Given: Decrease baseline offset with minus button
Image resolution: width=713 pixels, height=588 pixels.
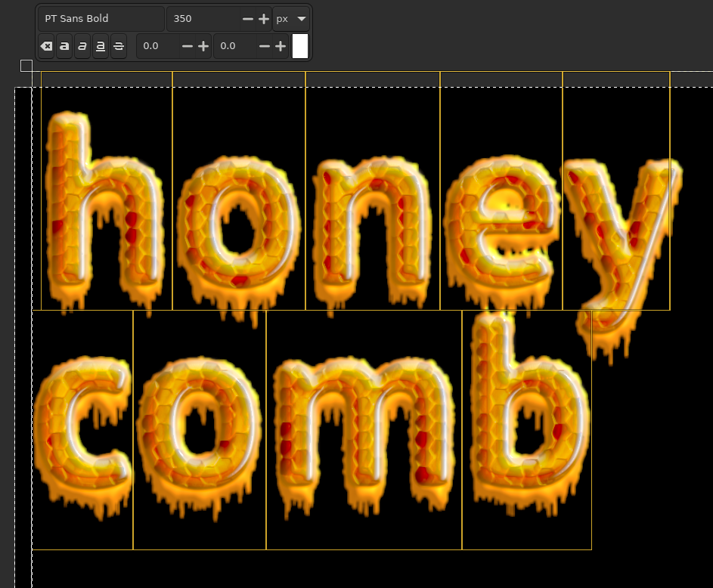Looking at the screenshot, I should click(188, 46).
